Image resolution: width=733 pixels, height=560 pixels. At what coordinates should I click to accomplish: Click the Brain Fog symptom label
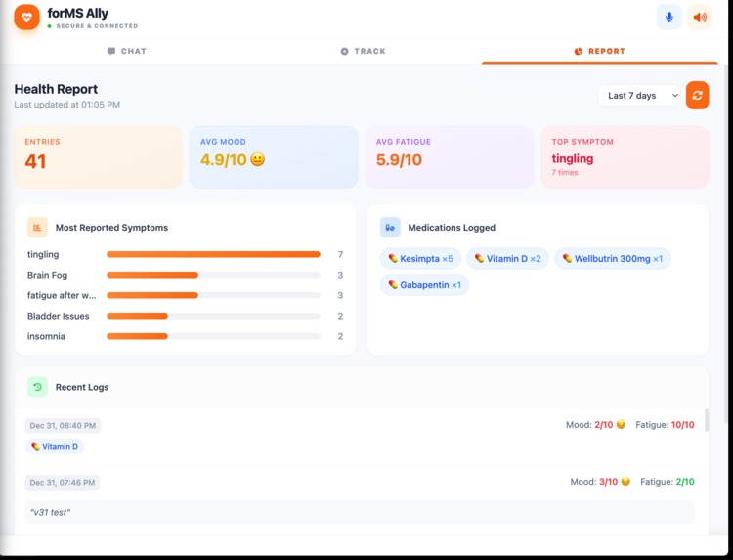coord(47,275)
